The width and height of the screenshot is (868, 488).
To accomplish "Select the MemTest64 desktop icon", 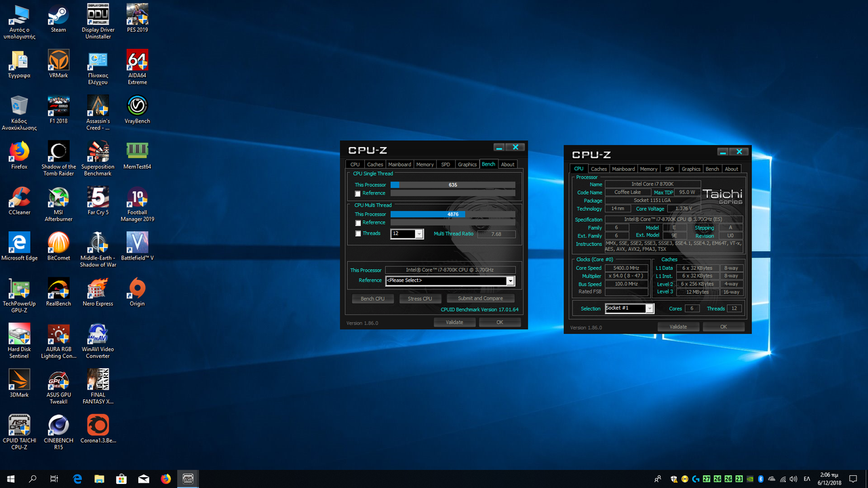I will (x=138, y=155).
